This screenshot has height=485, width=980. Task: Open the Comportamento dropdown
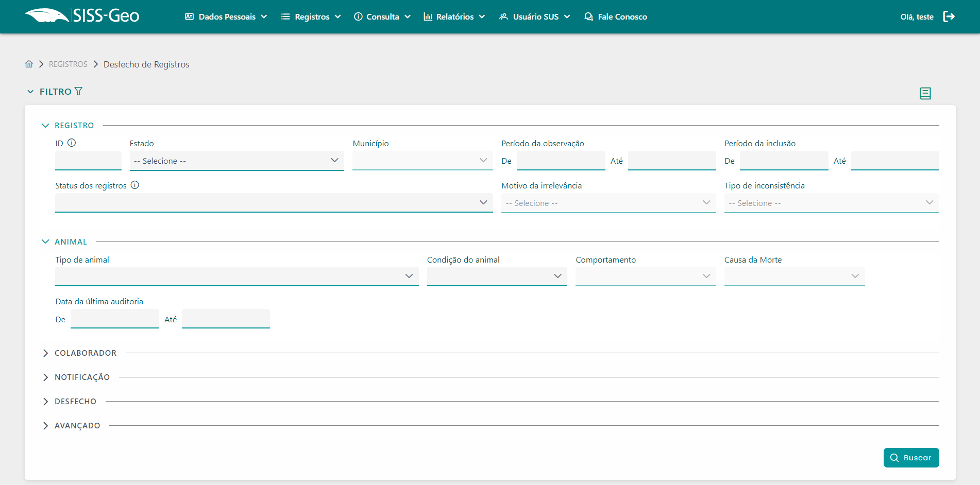[646, 276]
